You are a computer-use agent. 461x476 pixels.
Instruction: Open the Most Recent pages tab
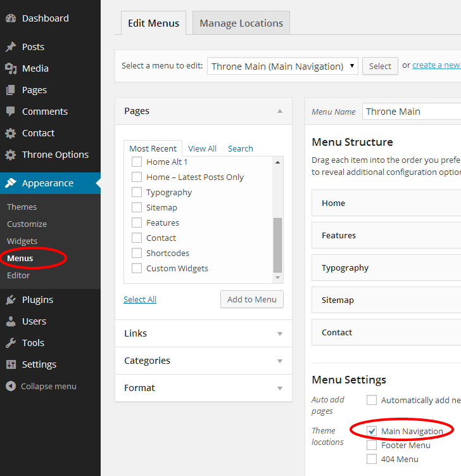tap(153, 148)
